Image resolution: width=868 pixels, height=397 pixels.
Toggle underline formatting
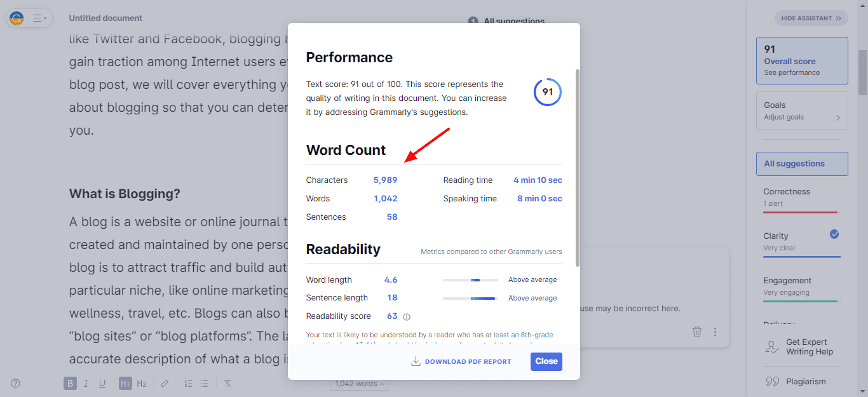tap(102, 384)
